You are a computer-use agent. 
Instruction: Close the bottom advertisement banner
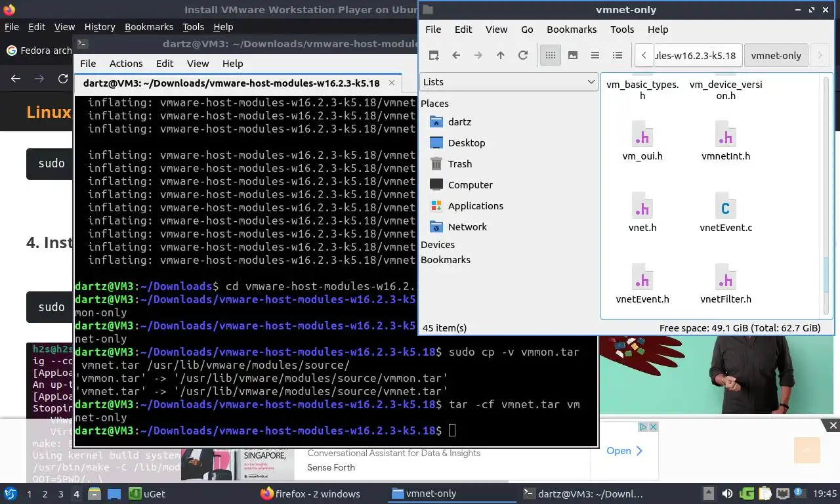[833, 426]
